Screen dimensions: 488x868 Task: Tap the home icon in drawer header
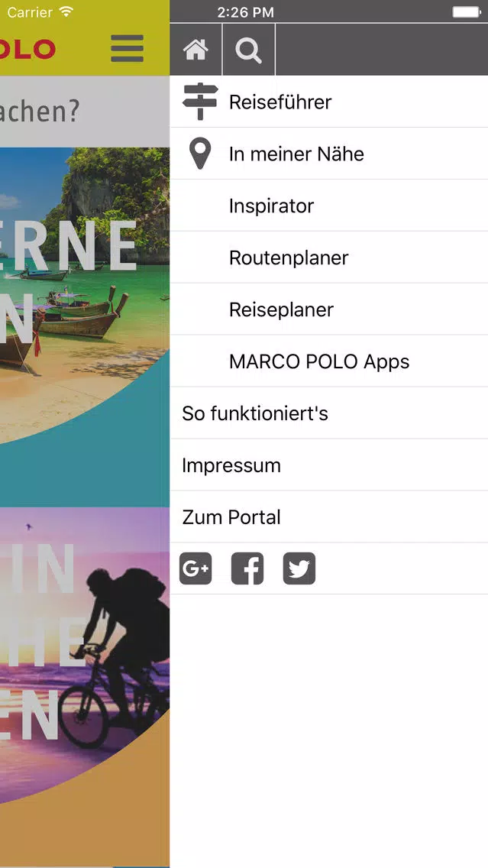coord(196,50)
